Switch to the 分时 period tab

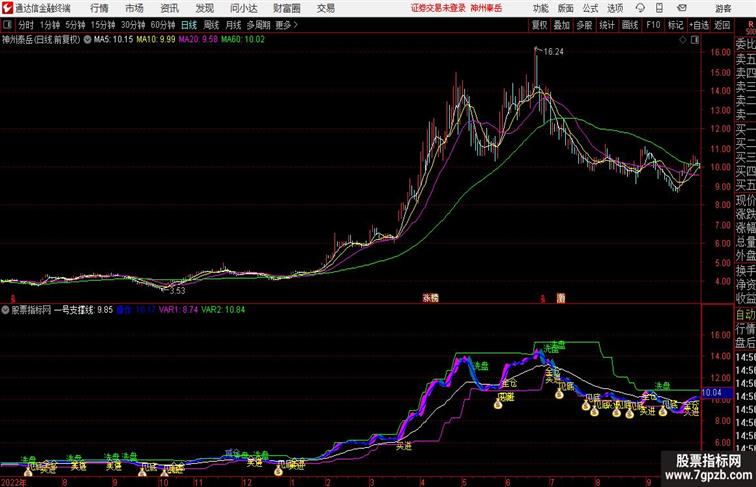coord(26,25)
